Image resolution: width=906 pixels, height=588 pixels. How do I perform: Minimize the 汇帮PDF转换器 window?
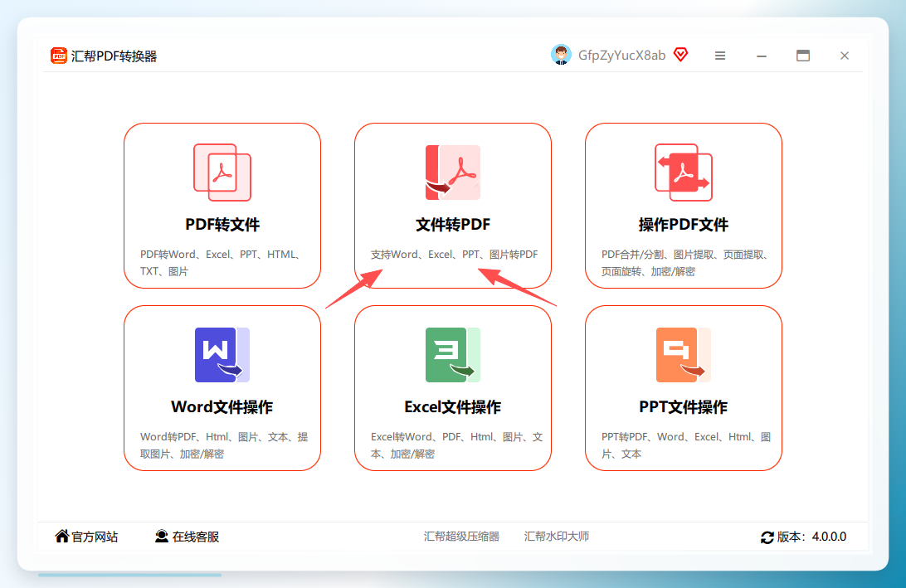coord(762,56)
